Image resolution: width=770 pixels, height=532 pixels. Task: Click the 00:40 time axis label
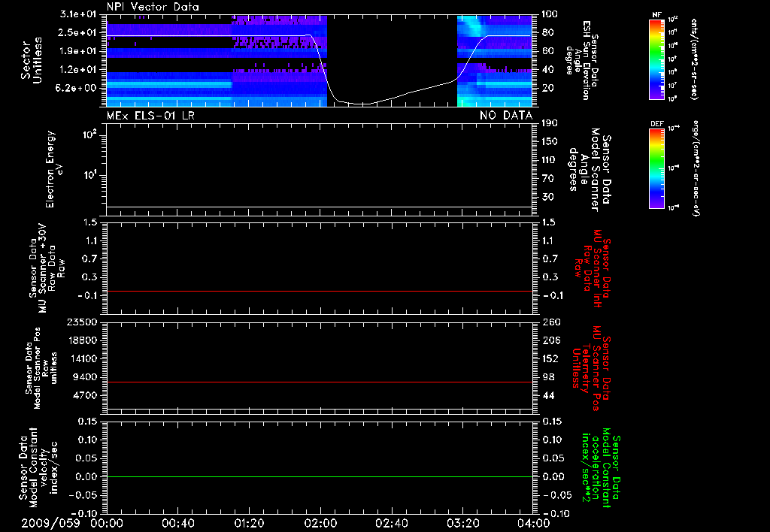tap(177, 523)
